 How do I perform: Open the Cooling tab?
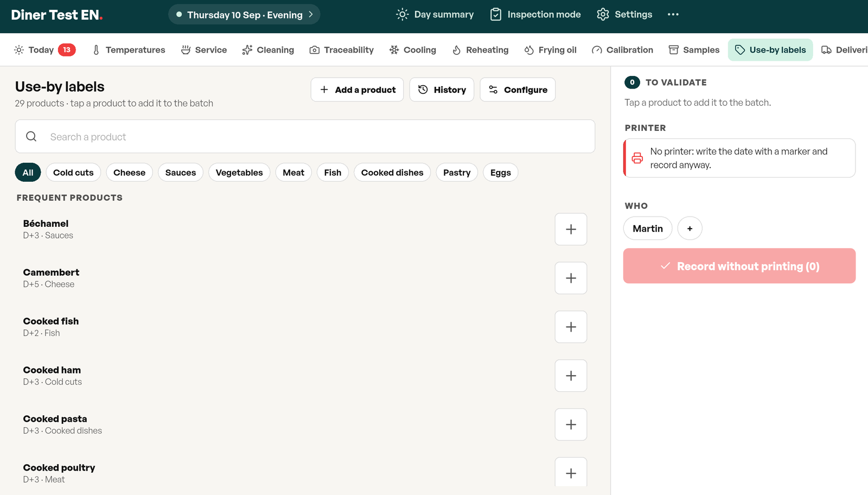[413, 50]
